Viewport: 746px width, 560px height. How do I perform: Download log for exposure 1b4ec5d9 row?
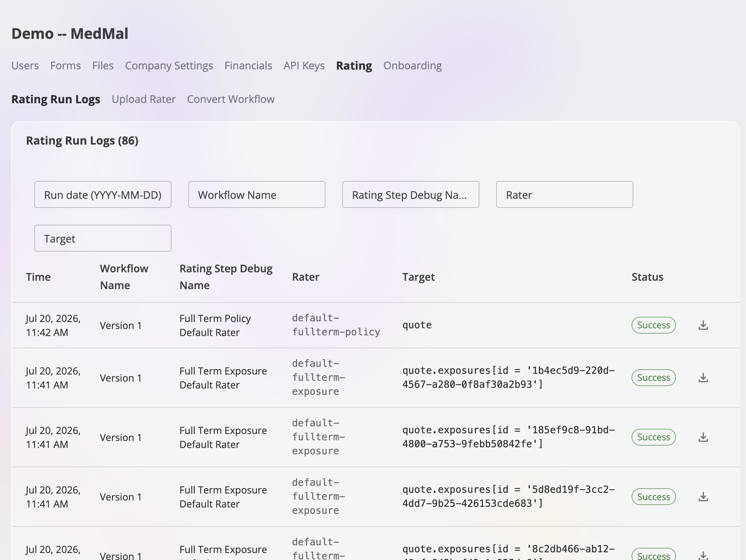click(703, 378)
